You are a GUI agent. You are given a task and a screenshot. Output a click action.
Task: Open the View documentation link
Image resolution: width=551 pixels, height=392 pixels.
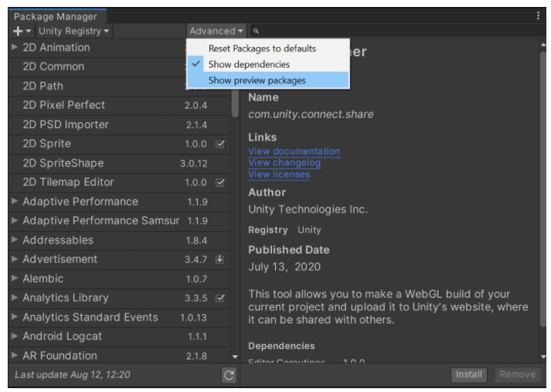tap(294, 152)
